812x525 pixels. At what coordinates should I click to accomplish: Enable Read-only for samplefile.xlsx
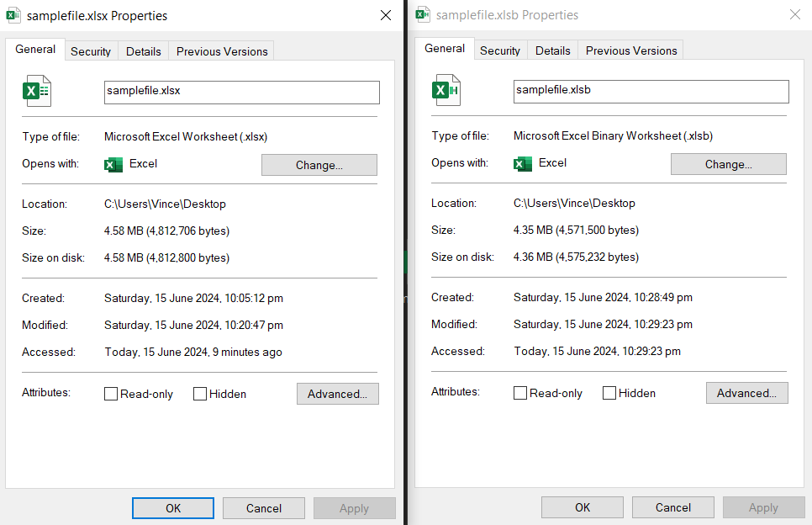[x=110, y=393]
